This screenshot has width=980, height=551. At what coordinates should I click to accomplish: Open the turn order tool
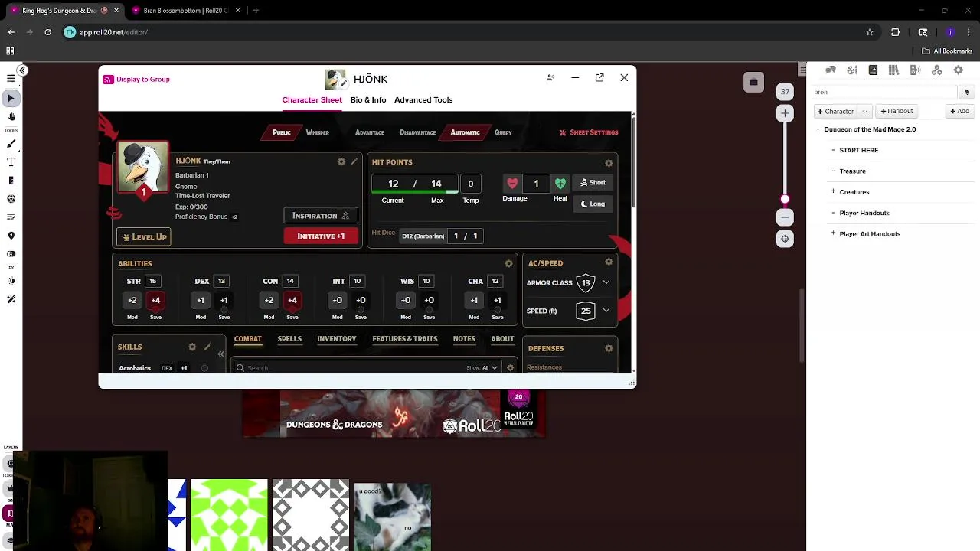(11, 217)
